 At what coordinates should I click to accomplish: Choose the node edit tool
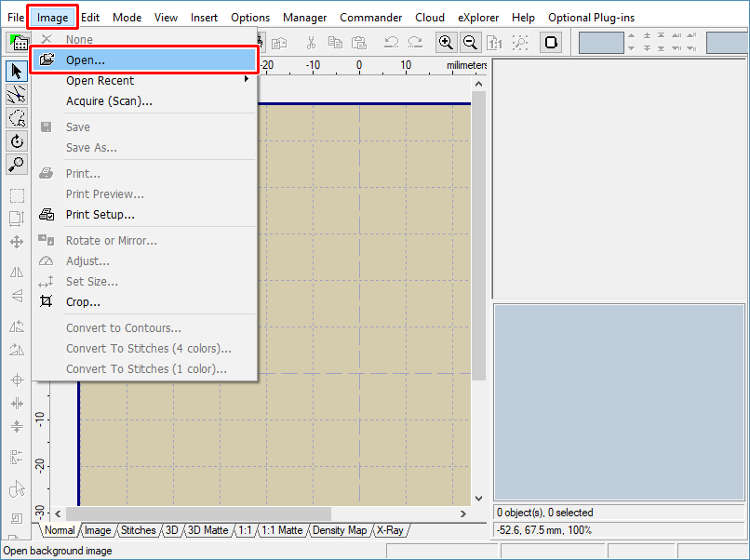click(x=17, y=95)
